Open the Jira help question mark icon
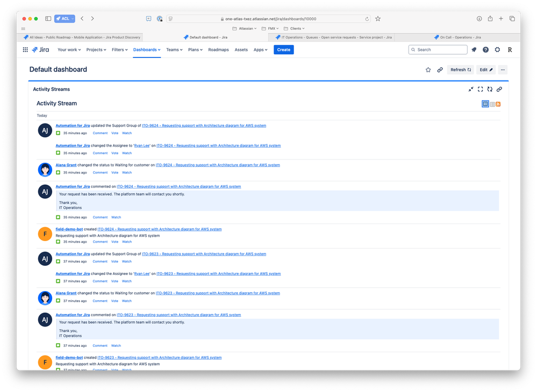 485,49
